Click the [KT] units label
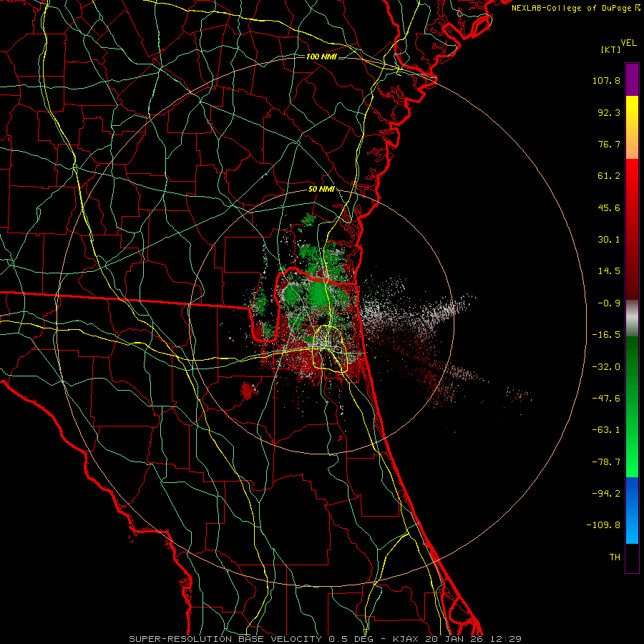The image size is (644, 644). coord(611,49)
